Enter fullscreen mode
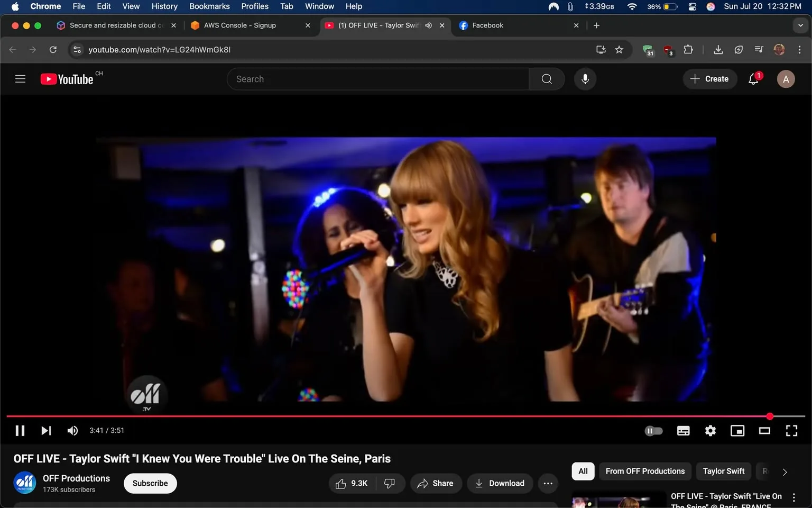 pos(791,430)
